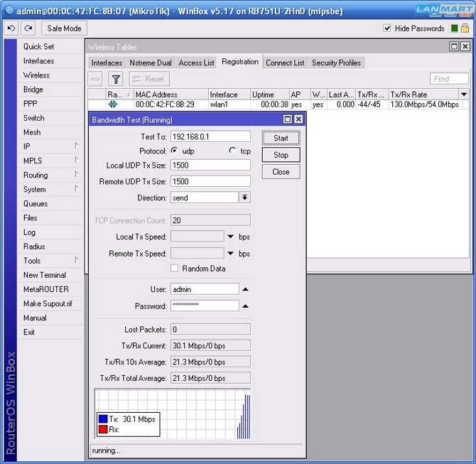Sort by the MAC Address column header
The width and height of the screenshot is (476, 464).
pos(171,95)
